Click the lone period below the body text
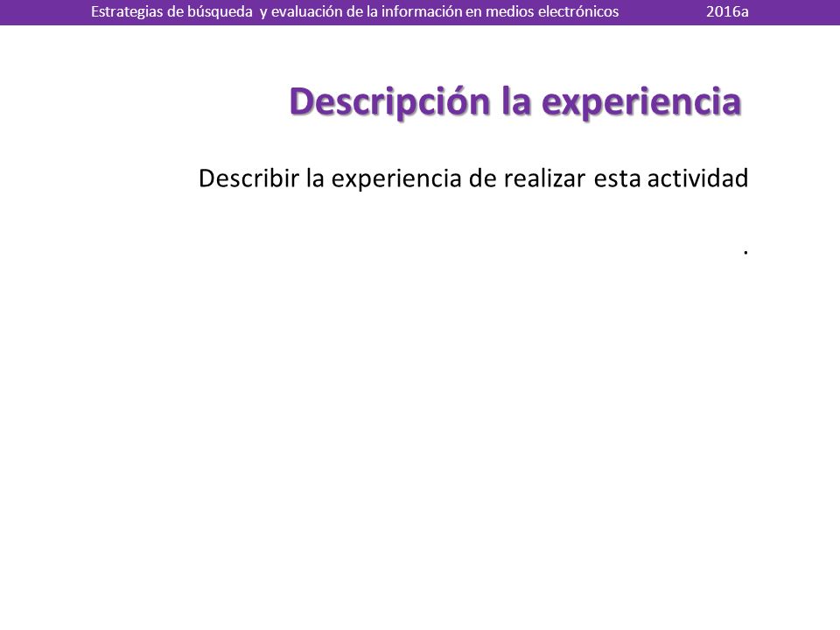This screenshot has width=840, height=630. [745, 252]
